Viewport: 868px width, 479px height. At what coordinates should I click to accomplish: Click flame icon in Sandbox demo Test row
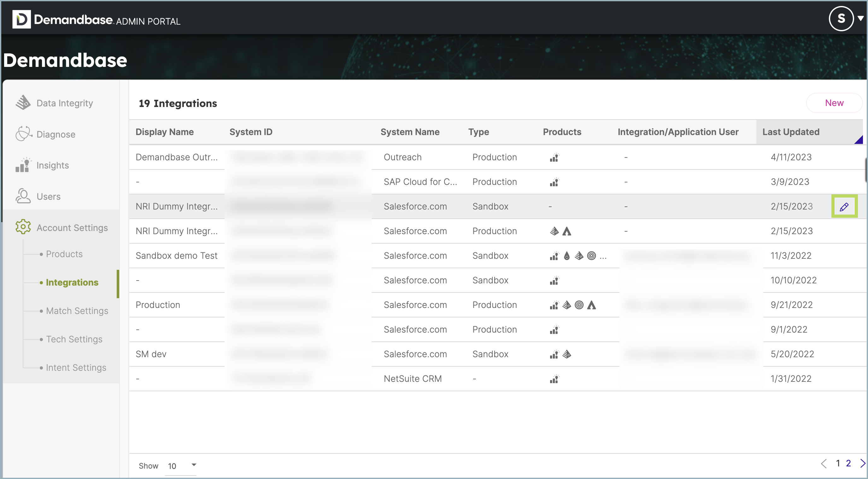[x=567, y=256]
